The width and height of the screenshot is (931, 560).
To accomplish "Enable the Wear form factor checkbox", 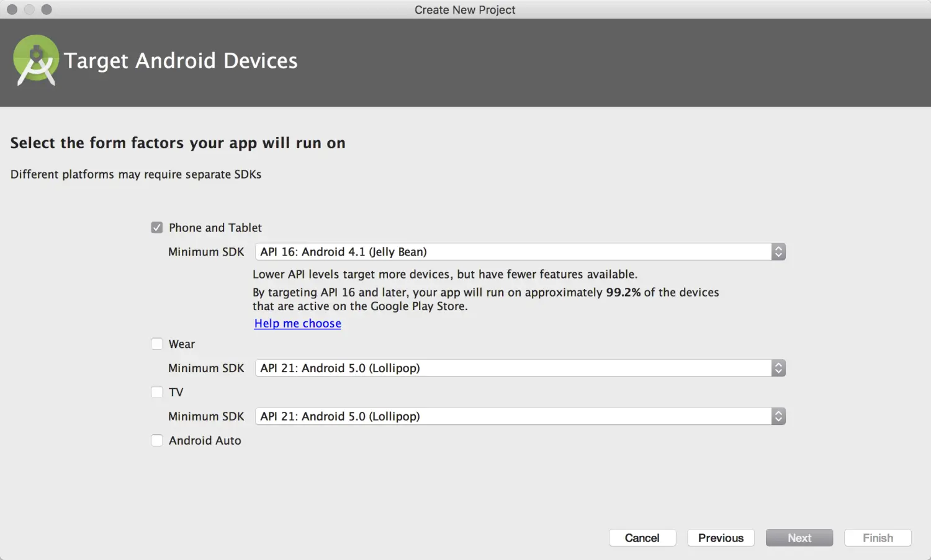I will (x=157, y=344).
